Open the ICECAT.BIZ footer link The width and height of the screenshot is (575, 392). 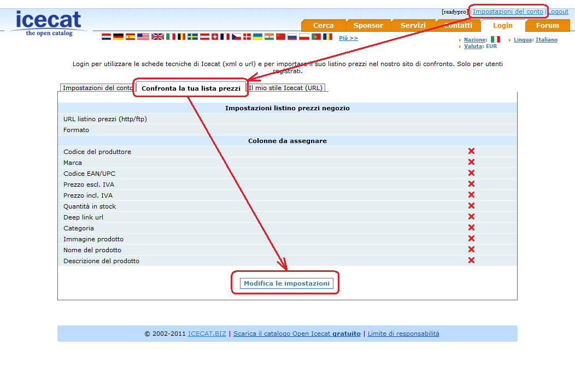point(207,334)
